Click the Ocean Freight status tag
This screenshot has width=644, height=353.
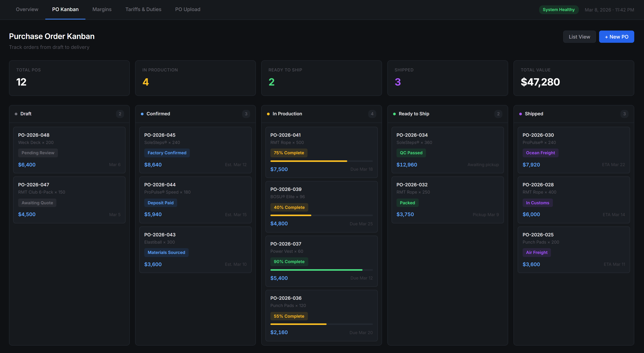click(x=540, y=153)
